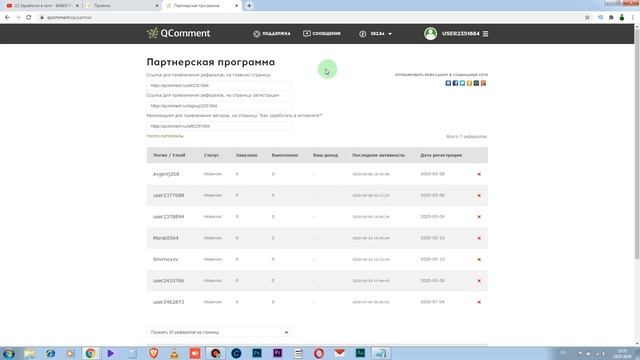This screenshot has width=640, height=360.
Task: Share referral link via Google Plus icon
Action: point(483,83)
